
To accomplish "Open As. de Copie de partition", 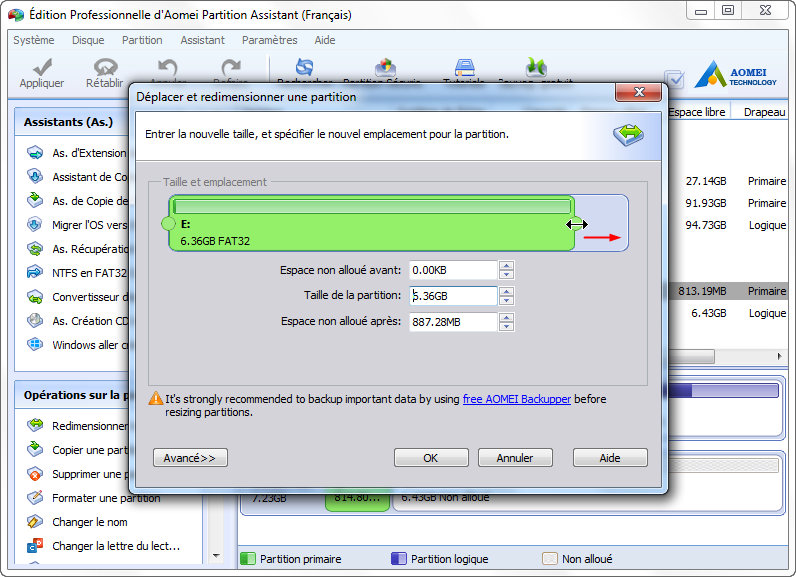I will (89, 201).
